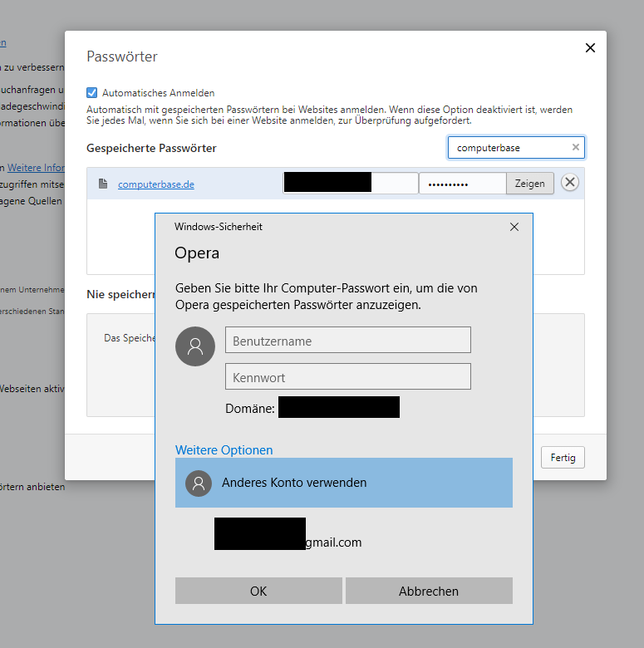This screenshot has height=648, width=644.
Task: Click the Kennwort input field
Action: point(347,376)
